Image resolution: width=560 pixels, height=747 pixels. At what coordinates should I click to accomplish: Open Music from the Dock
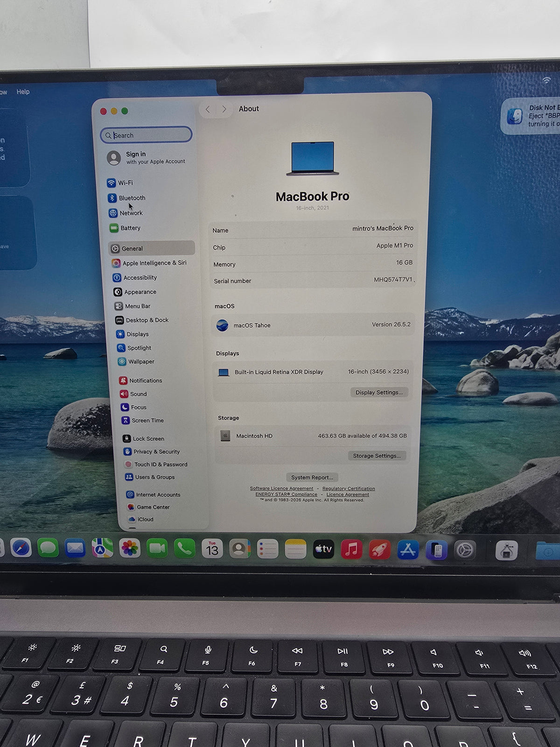pos(352,550)
